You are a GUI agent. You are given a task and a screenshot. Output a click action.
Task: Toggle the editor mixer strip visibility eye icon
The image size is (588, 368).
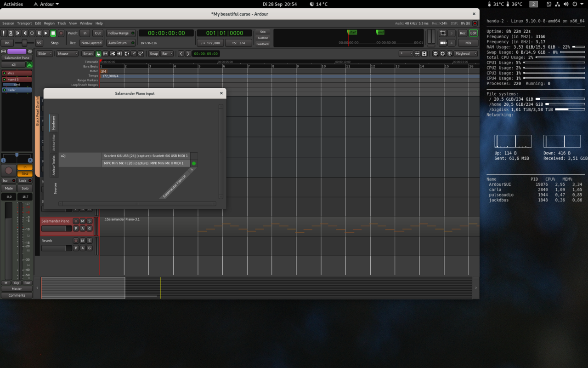(x=30, y=52)
